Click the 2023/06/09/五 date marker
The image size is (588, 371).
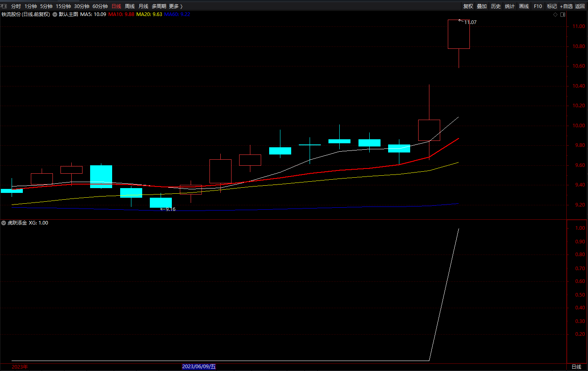pyautogui.click(x=199, y=367)
